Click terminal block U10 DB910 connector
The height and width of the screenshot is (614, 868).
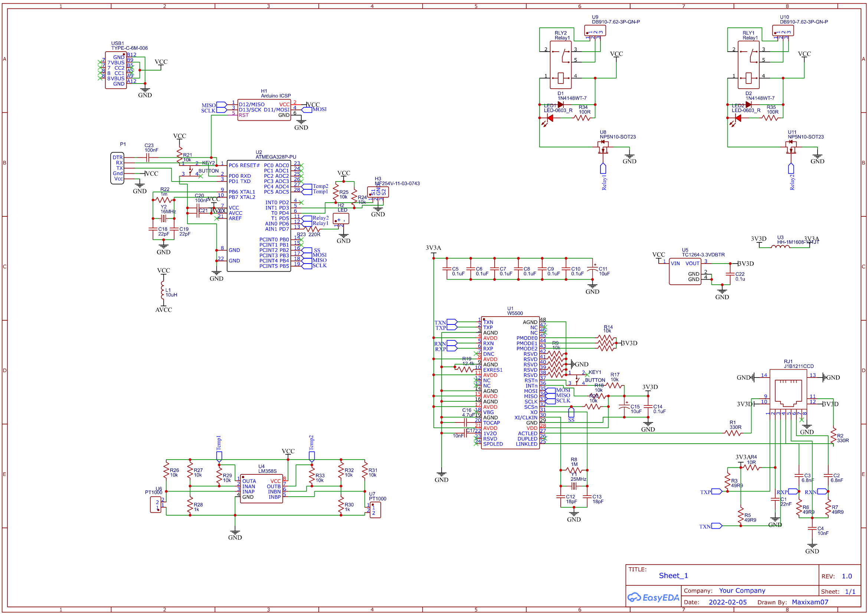tap(783, 30)
